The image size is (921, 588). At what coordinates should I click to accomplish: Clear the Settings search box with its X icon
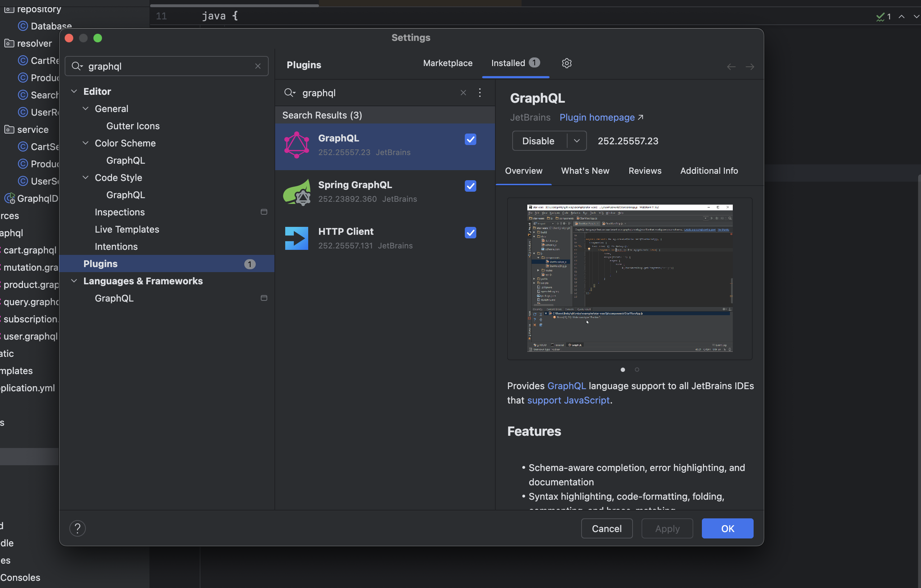point(258,66)
